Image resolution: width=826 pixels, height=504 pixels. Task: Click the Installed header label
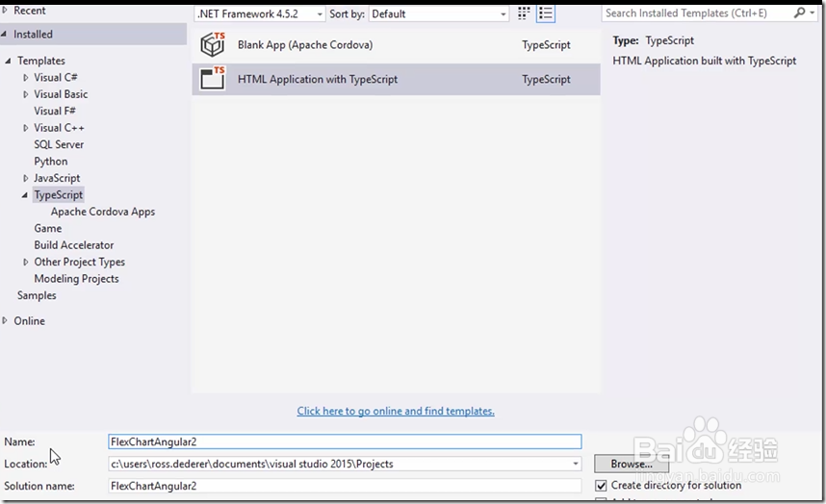(33, 35)
